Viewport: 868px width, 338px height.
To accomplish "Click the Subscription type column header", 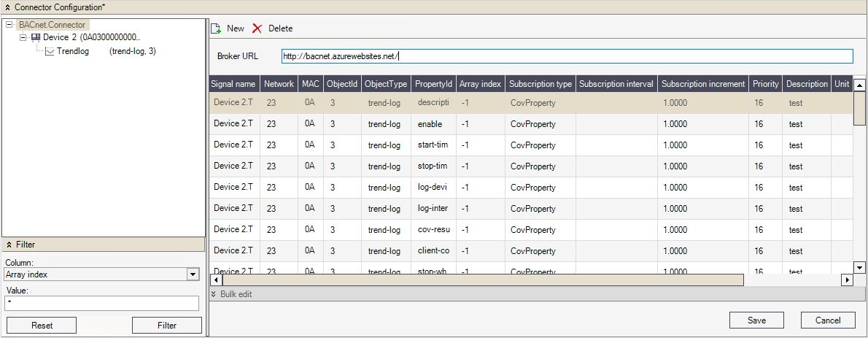I will 540,84.
